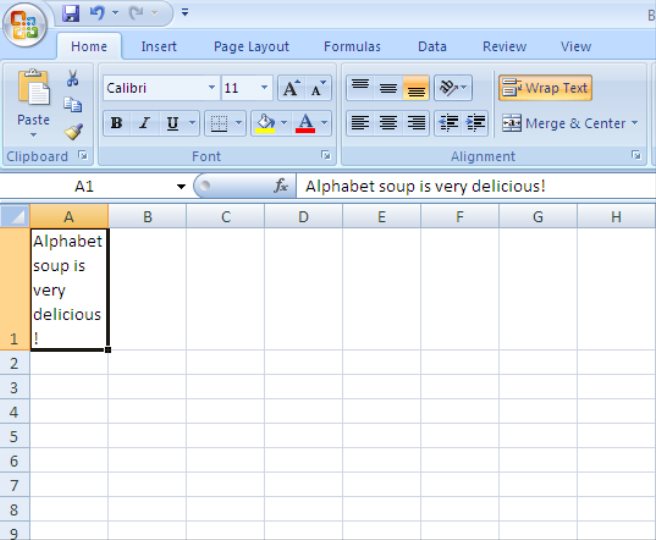Screen dimensions: 656x540
Task: Open the Fill Color palette arrow
Action: pyautogui.click(x=284, y=123)
